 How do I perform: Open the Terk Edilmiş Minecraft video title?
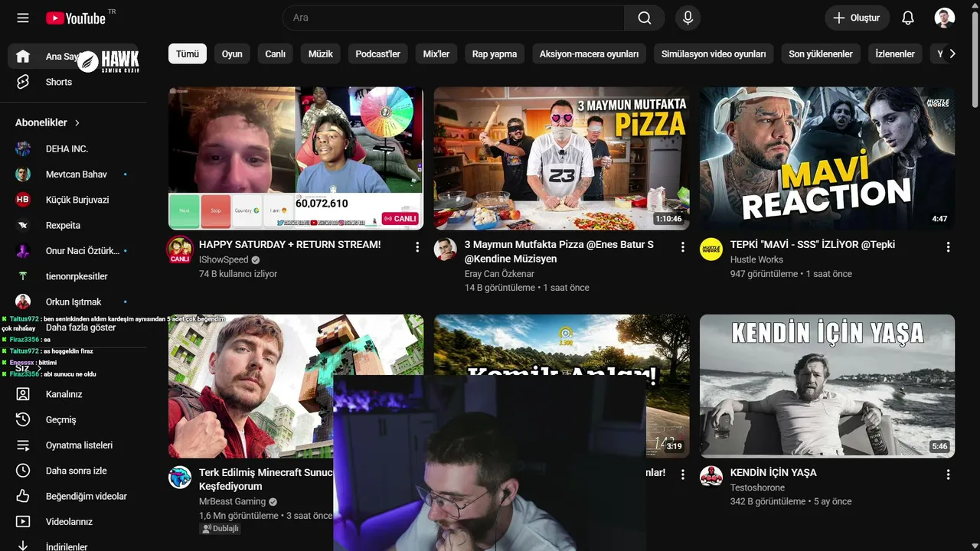coord(266,479)
